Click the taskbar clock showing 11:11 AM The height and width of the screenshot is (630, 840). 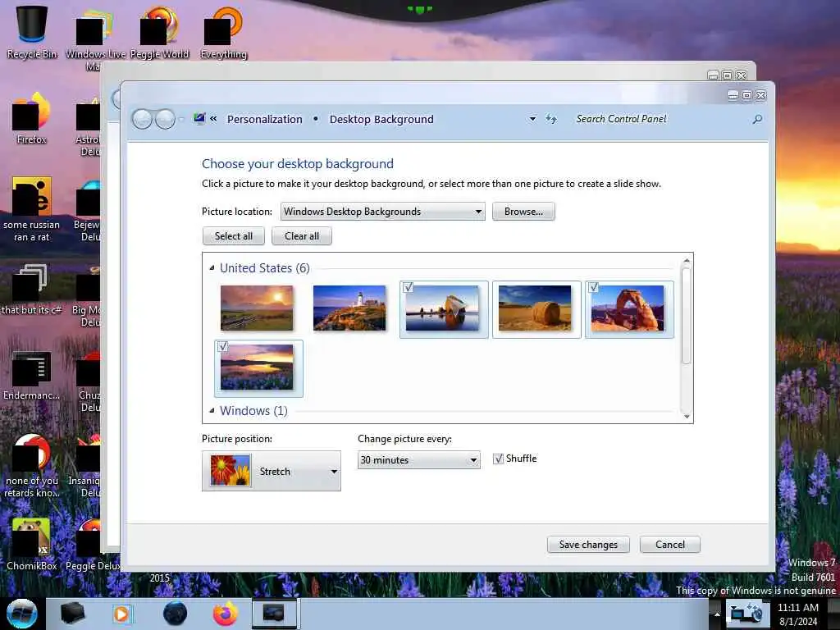tap(798, 614)
